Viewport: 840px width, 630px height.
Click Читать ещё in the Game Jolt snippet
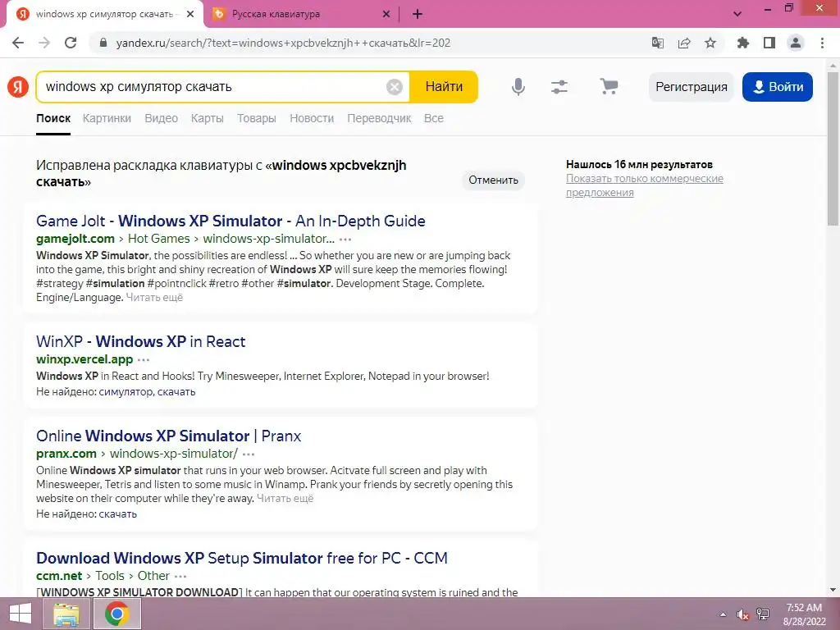[154, 297]
